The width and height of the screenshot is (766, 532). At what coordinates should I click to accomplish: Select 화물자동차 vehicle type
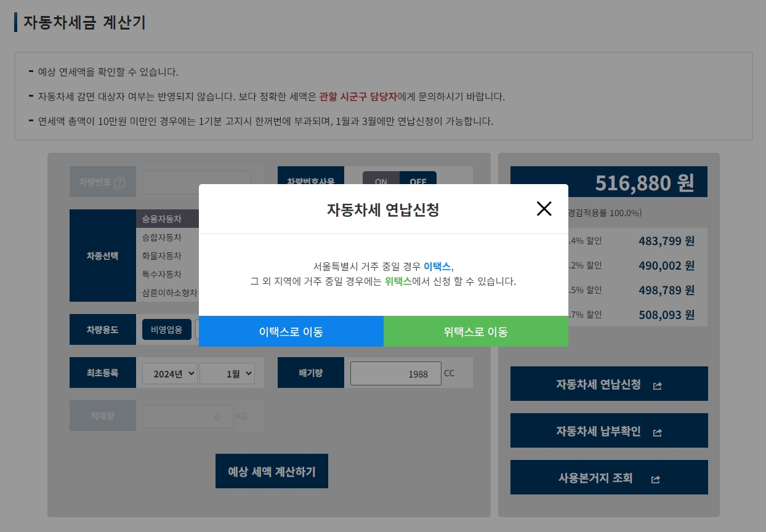click(163, 256)
